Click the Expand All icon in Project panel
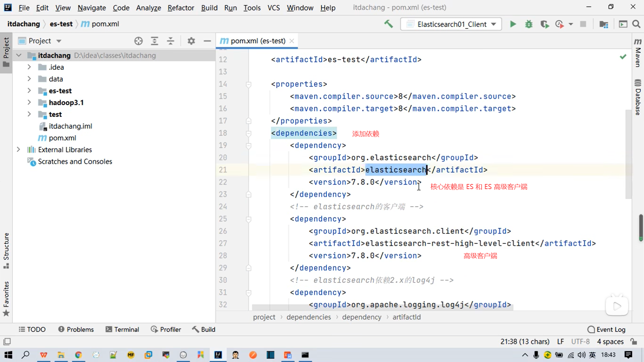This screenshot has height=362, width=644. click(154, 41)
